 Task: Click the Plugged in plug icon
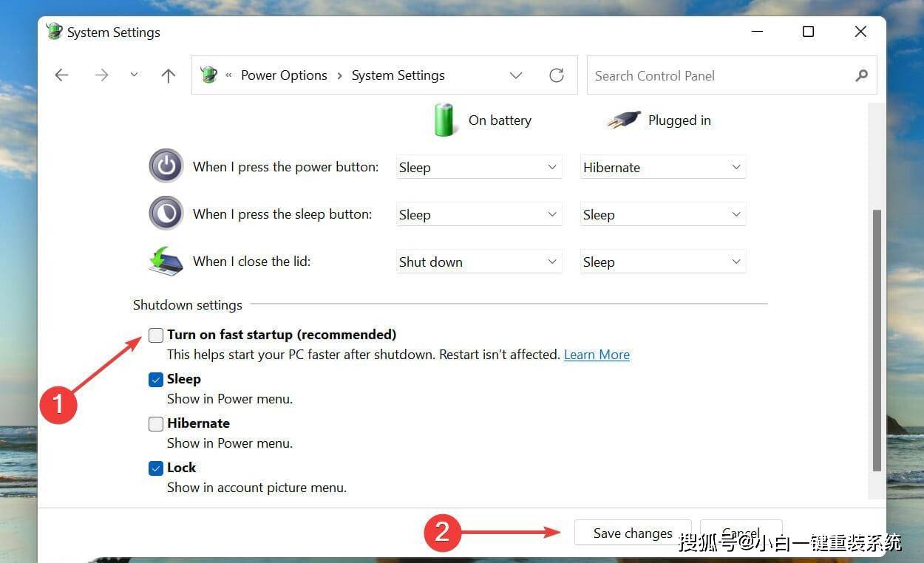point(623,120)
